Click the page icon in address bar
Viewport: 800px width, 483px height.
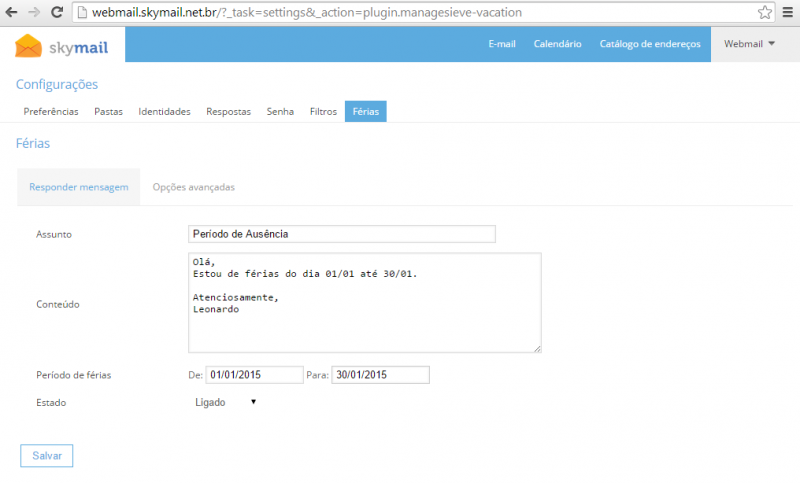(x=82, y=12)
